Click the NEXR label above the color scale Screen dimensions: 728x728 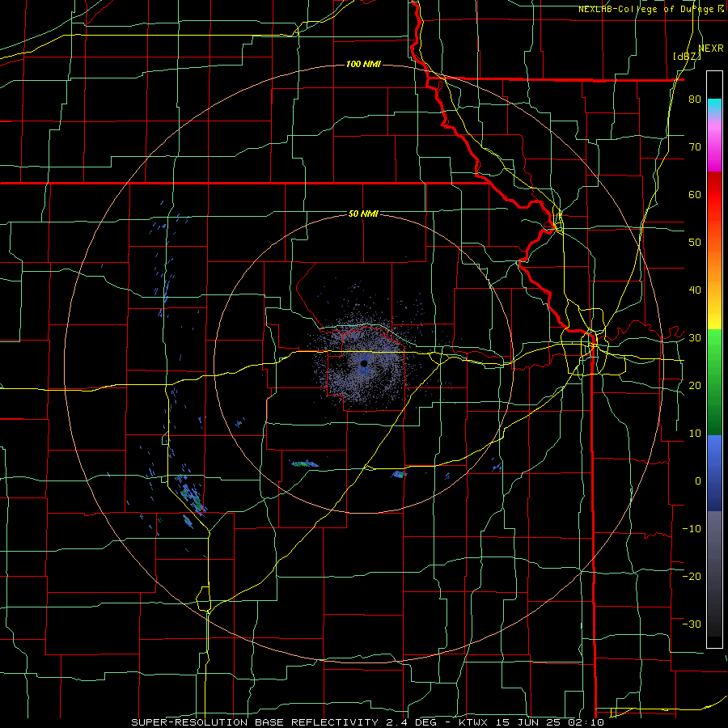(711, 49)
